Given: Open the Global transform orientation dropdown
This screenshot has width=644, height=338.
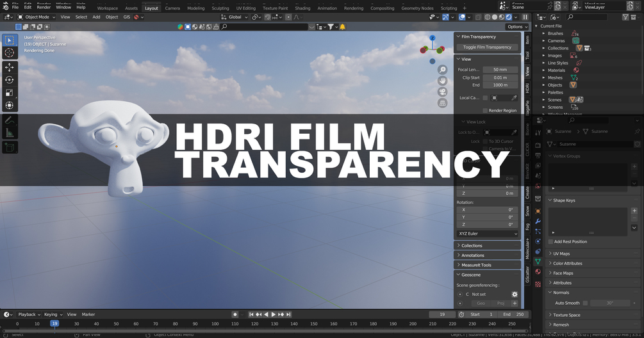Looking at the screenshot, I should click(x=235, y=17).
